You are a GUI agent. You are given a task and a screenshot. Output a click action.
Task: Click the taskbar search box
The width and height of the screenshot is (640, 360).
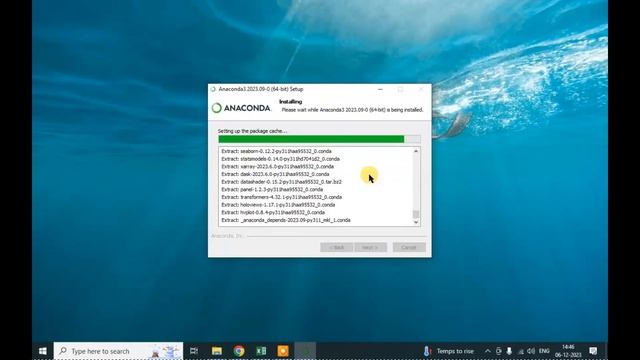click(x=118, y=351)
